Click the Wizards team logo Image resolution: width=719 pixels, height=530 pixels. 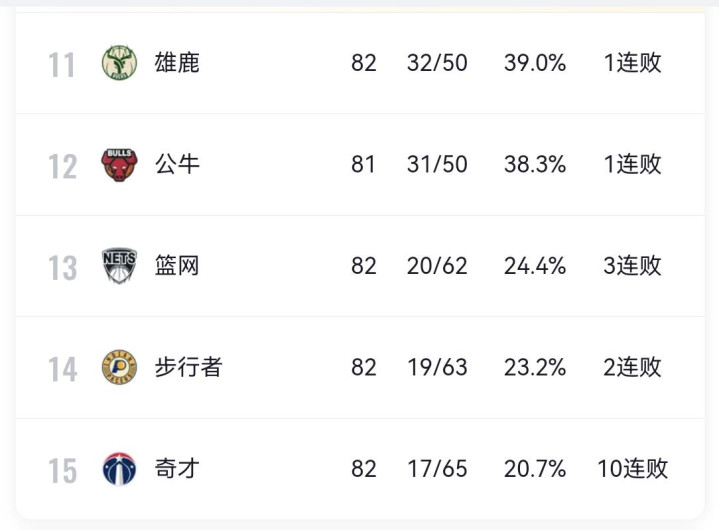click(120, 468)
